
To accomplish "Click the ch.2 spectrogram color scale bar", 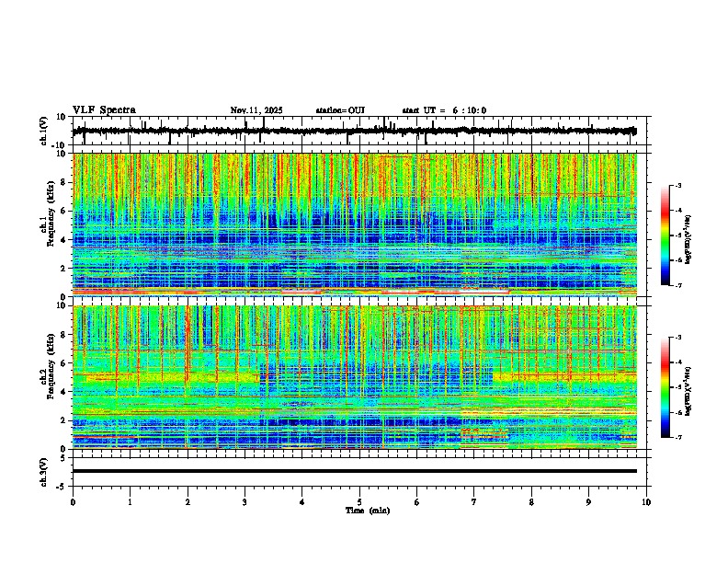I will (x=665, y=387).
